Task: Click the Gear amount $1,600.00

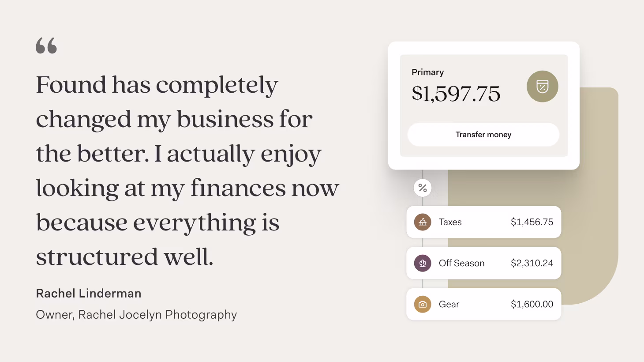Action: (x=532, y=304)
